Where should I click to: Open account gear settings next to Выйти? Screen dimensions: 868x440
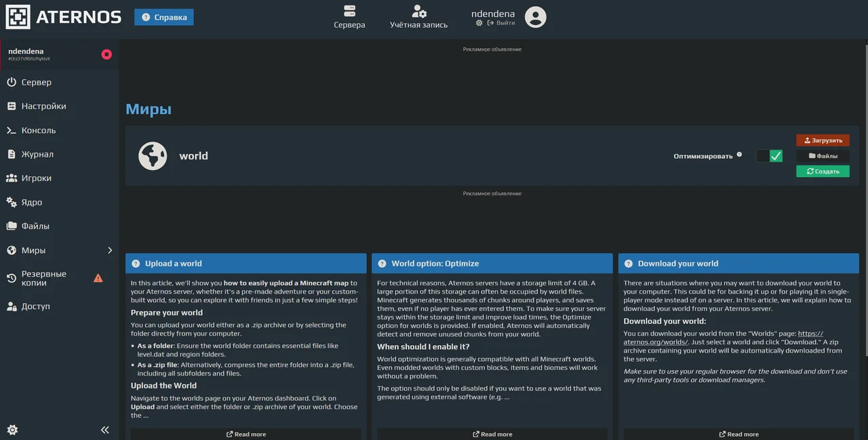click(479, 23)
